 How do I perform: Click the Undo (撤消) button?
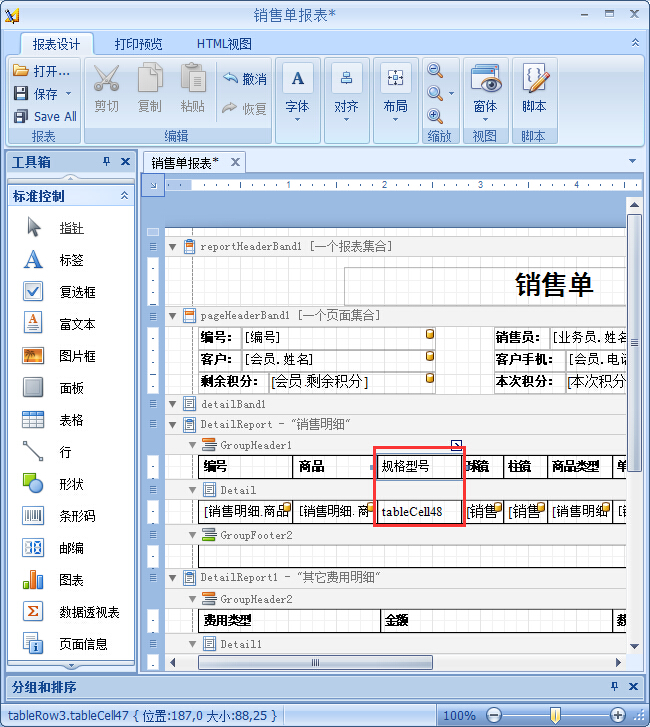coord(245,79)
